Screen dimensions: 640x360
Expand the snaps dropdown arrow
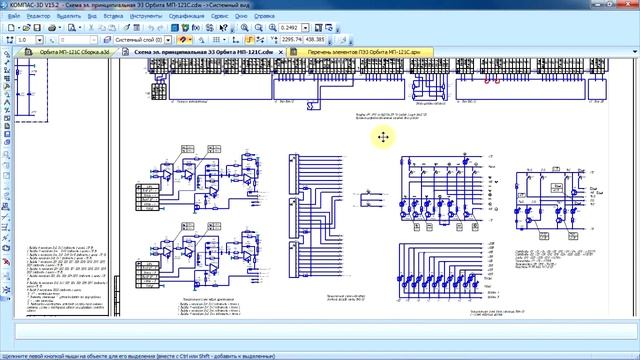(190, 40)
